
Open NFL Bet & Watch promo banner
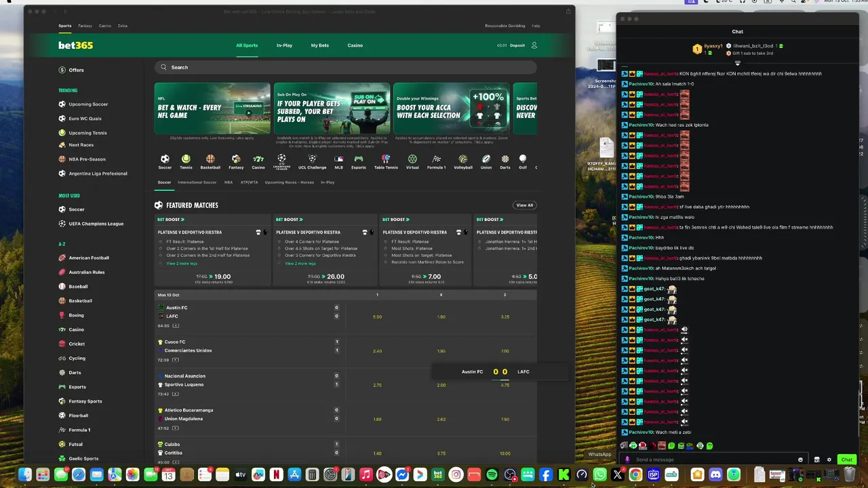point(212,108)
